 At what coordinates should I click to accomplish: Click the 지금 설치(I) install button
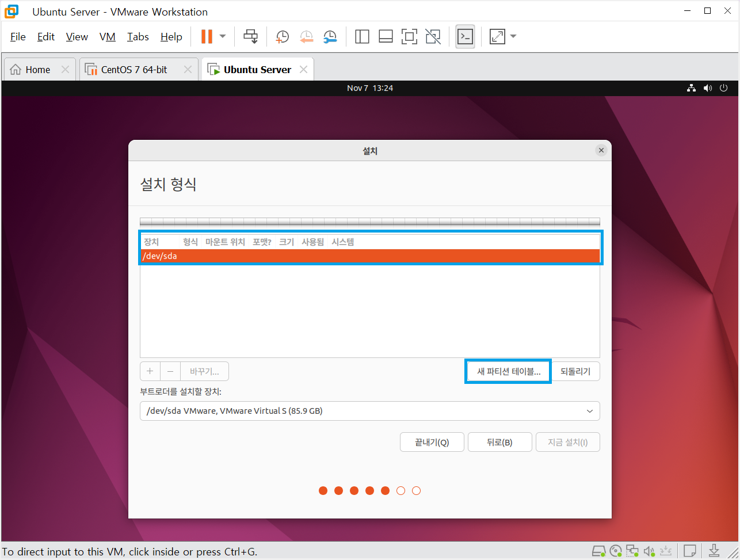coord(567,442)
